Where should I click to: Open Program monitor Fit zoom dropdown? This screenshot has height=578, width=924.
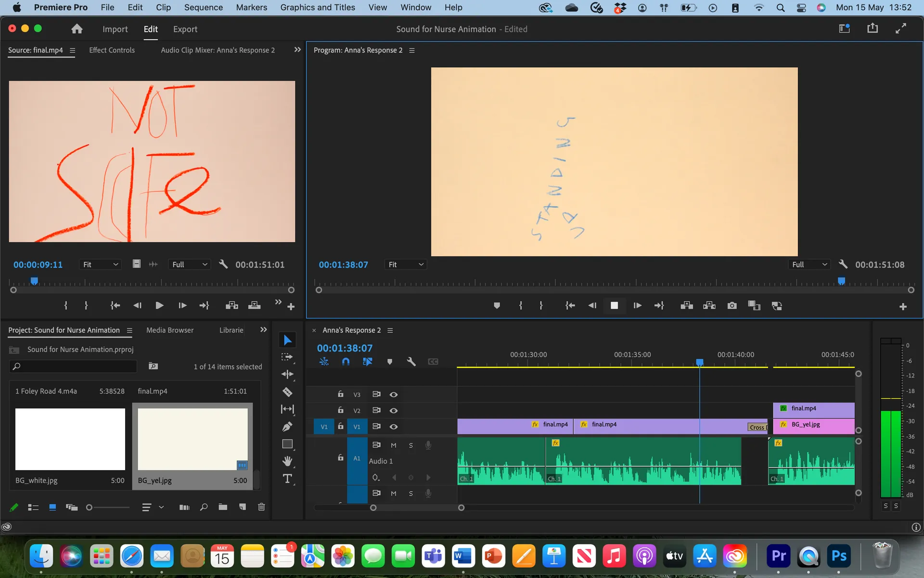(406, 264)
